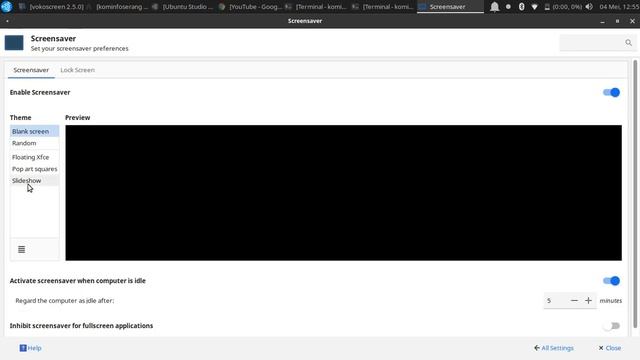640x360 pixels.
Task: Switch to Ubuntu Studio taskbar window
Action: pos(182,7)
